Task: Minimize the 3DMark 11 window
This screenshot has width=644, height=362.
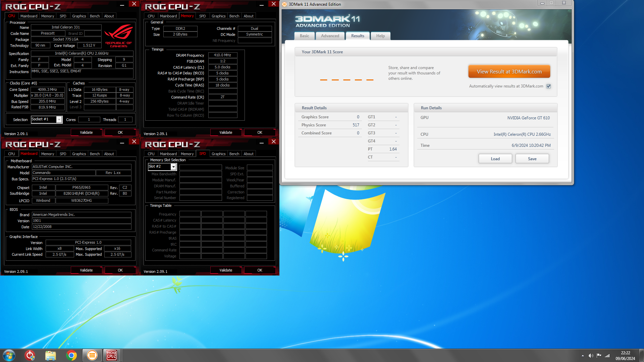Action: (542, 3)
